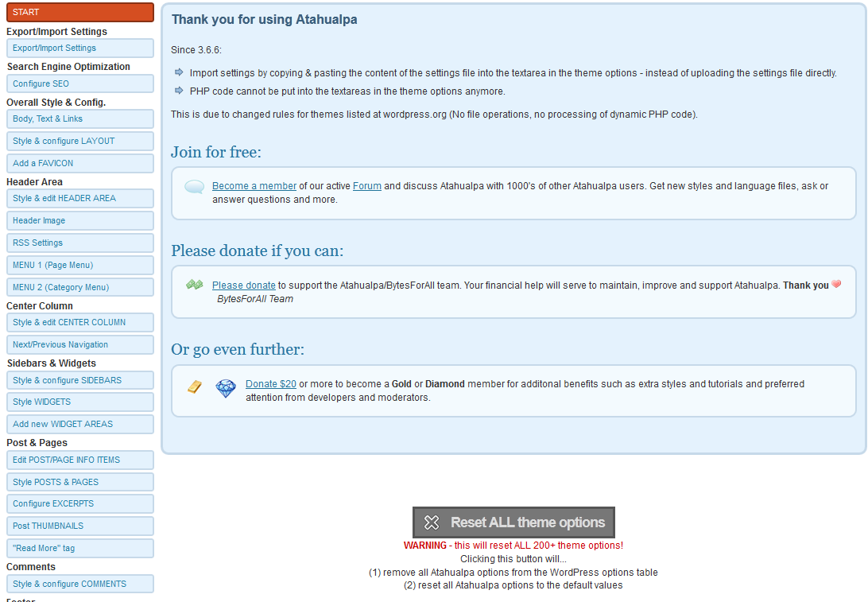
Task: Select Style & configure LAYOUT
Action: 80,141
